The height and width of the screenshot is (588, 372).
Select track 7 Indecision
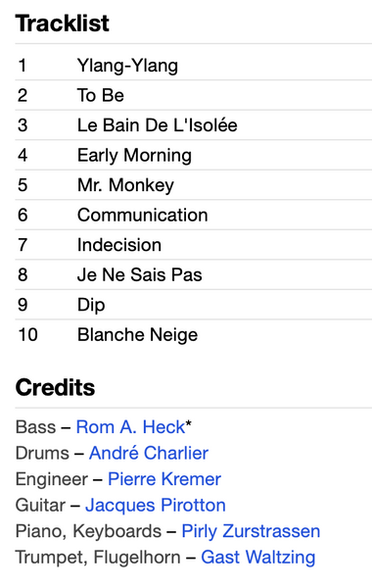[x=193, y=245]
